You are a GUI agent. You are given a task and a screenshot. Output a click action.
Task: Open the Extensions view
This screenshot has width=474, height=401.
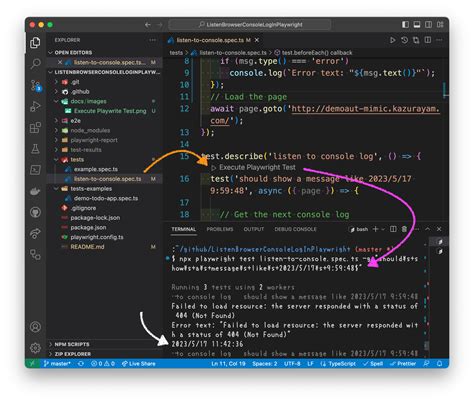click(35, 128)
